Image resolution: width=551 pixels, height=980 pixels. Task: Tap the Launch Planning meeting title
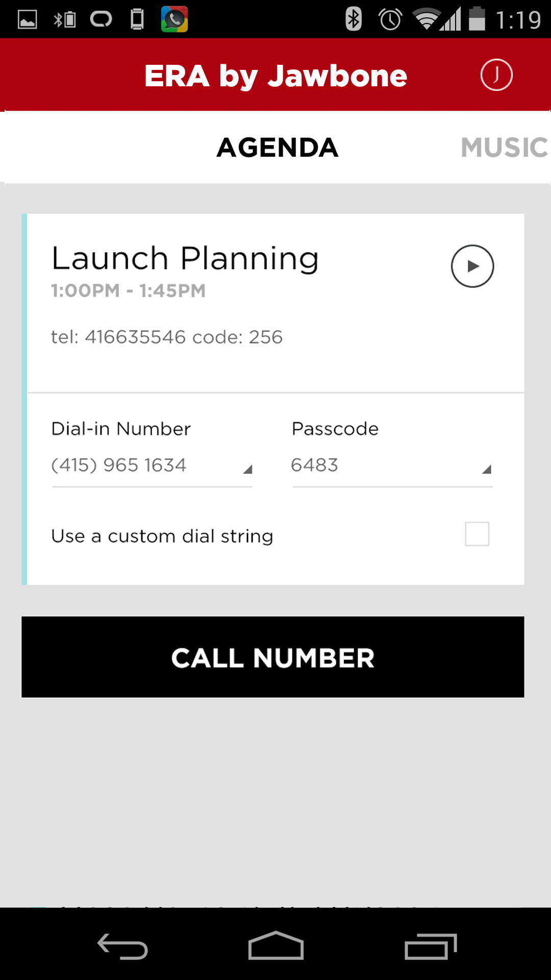point(185,258)
